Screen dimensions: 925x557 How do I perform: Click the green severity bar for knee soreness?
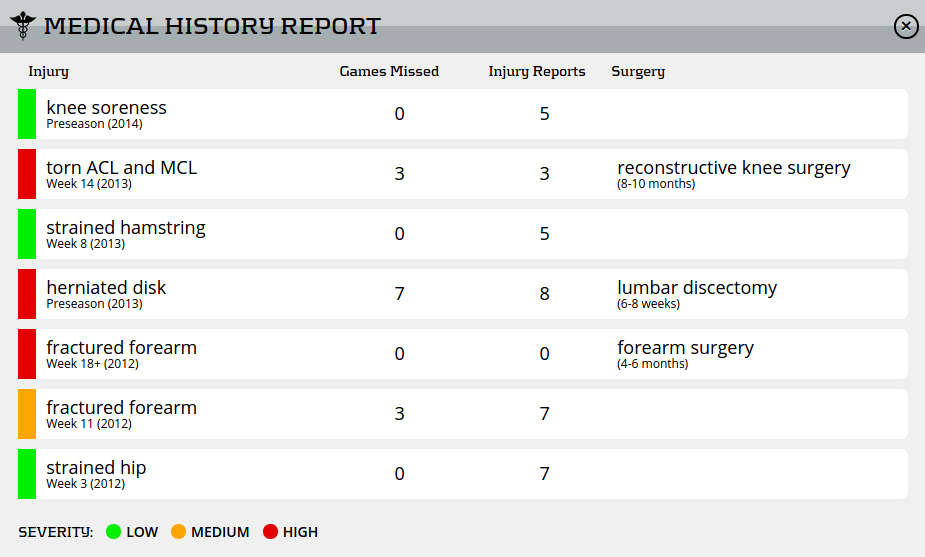point(27,114)
